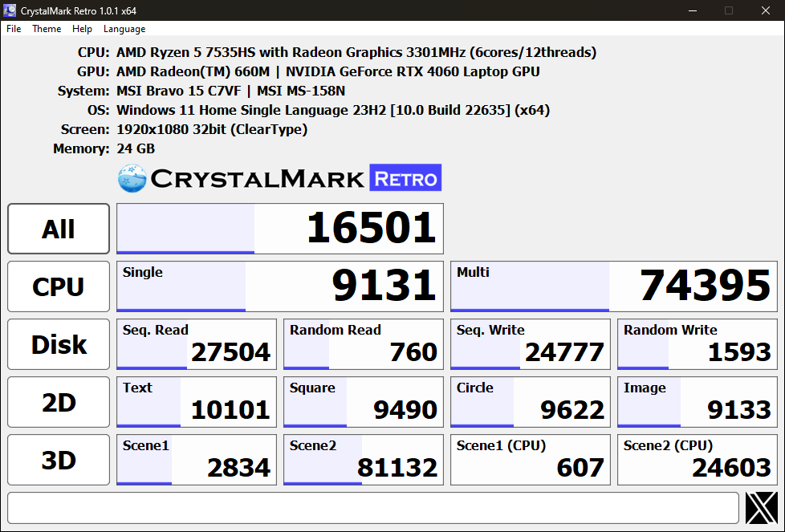Click the CPU Single score 9131
The height and width of the screenshot is (532, 785).
[x=280, y=286]
